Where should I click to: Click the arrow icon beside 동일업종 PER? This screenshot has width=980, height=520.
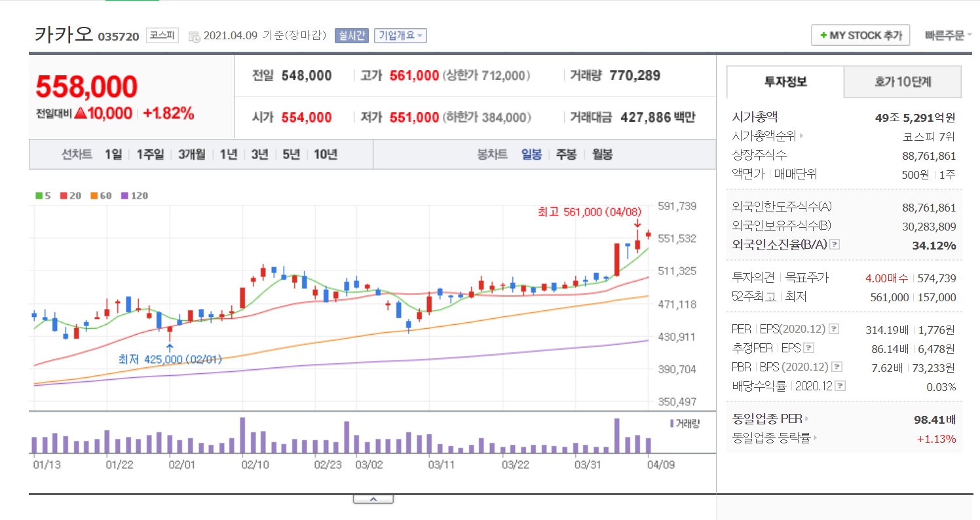coord(807,419)
